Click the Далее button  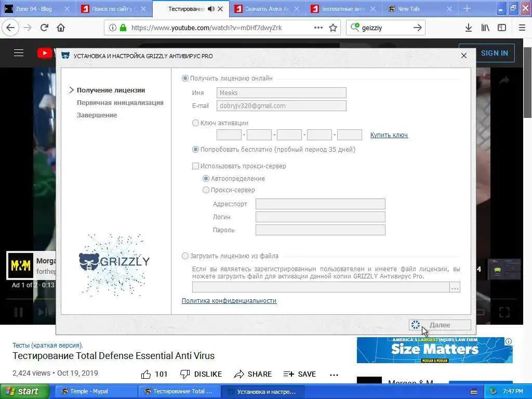pos(440,325)
